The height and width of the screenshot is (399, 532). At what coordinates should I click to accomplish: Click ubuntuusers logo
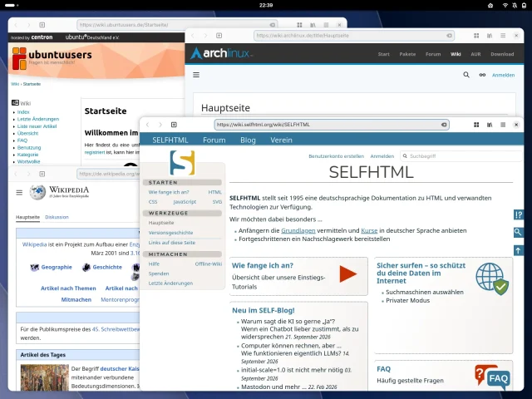(x=52, y=58)
